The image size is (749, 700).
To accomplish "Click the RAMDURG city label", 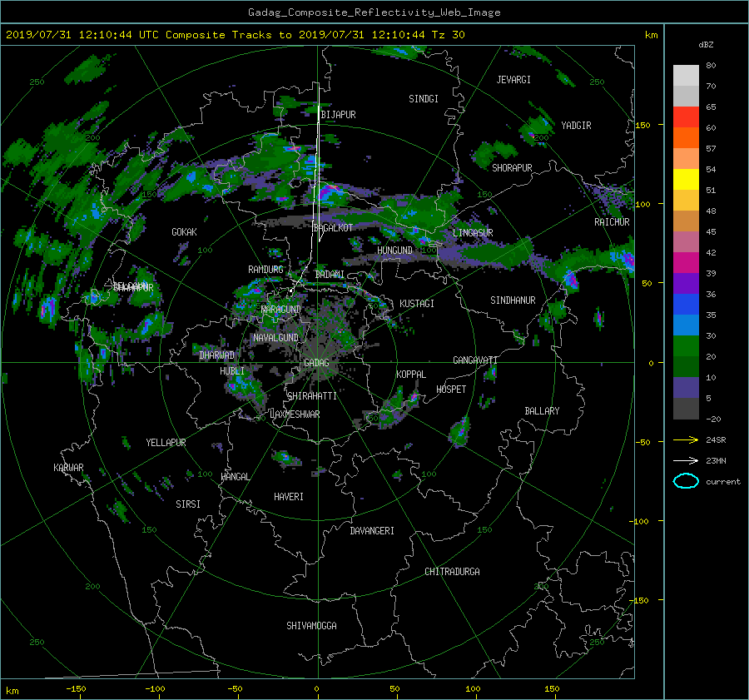I will tap(265, 270).
